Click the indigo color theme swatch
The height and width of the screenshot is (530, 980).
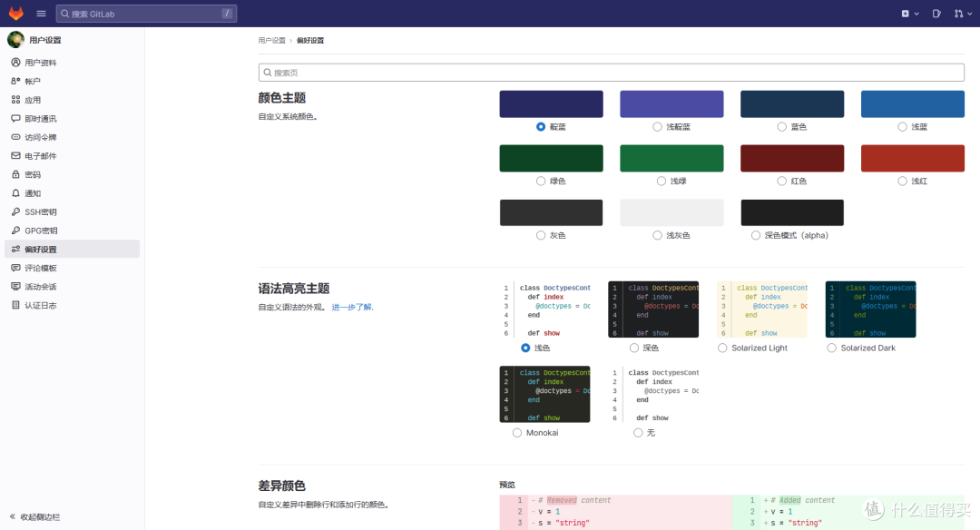(x=552, y=103)
